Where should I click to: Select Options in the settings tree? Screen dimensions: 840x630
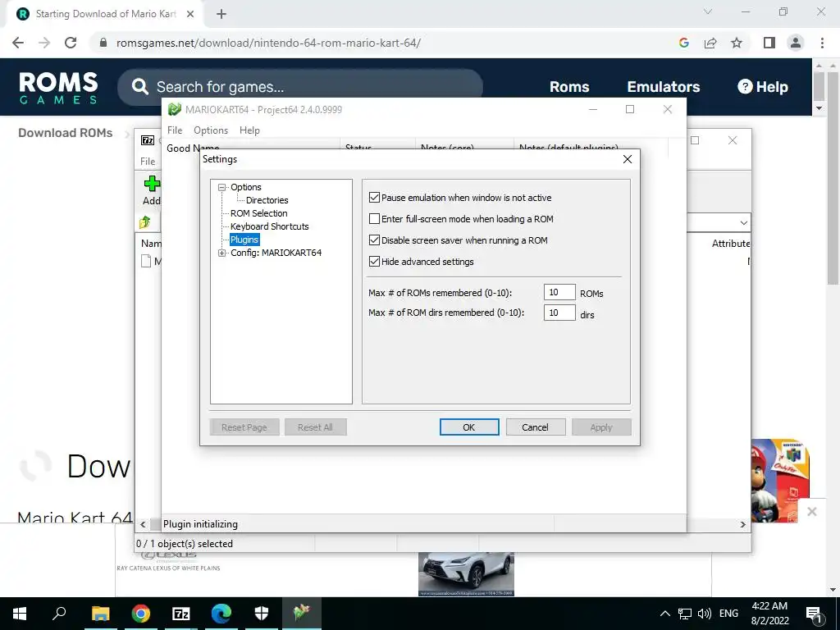click(246, 188)
